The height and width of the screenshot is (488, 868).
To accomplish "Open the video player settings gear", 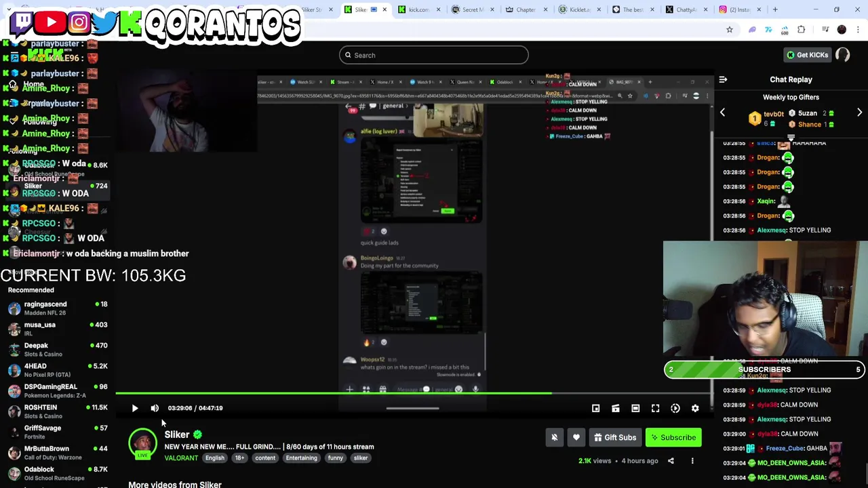I will tap(695, 408).
